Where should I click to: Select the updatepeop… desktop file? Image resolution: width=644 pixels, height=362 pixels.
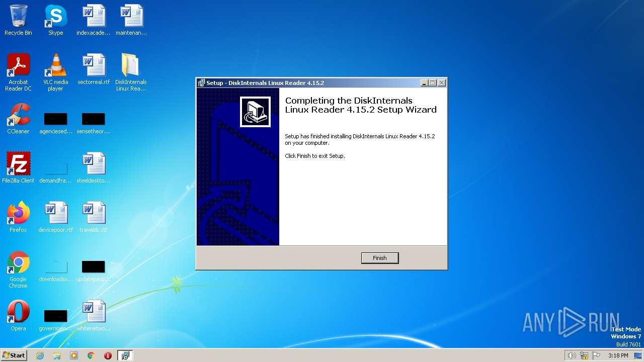point(94,271)
